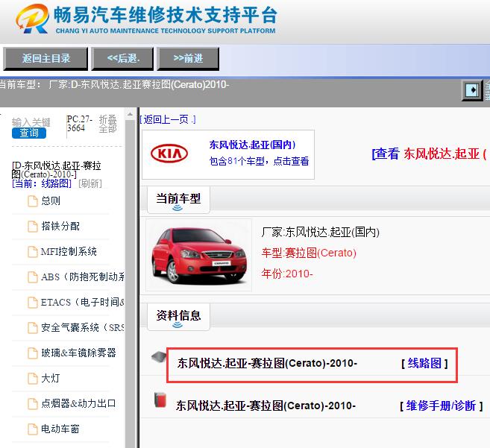Image resolution: width=490 pixels, height=448 pixels.
Task: Go forward with >>前进 button
Action: (x=188, y=59)
